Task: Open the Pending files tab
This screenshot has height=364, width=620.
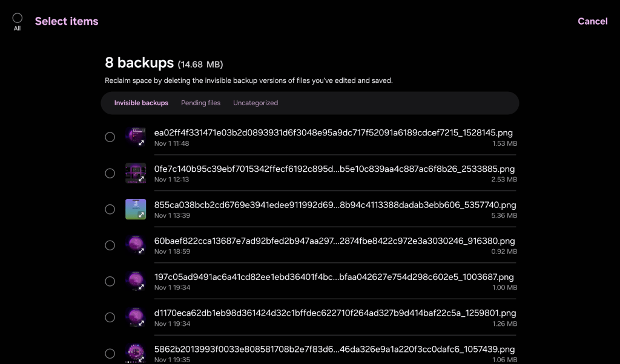Action: coord(200,103)
